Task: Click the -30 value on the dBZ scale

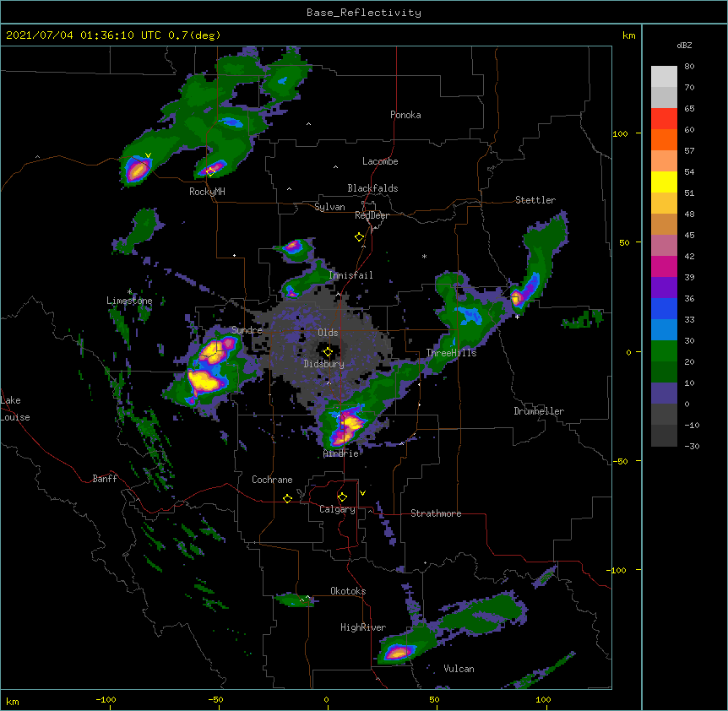Action: (x=692, y=446)
